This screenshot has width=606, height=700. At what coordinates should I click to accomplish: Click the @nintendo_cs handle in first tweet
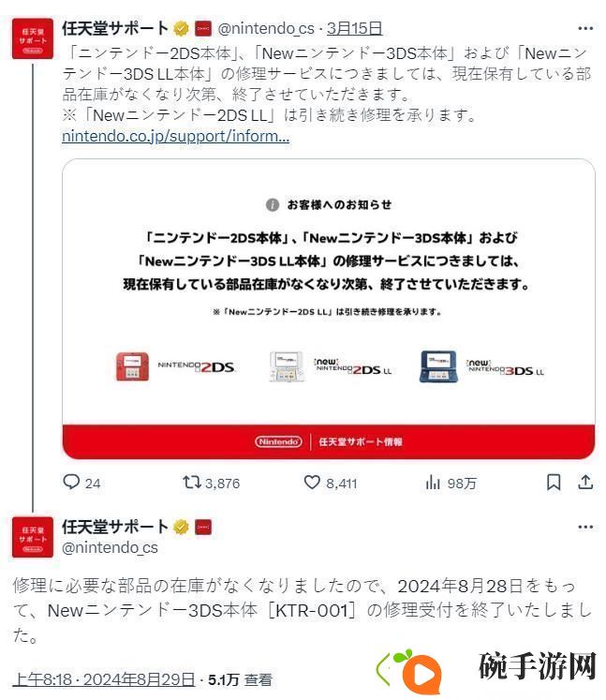tap(266, 29)
